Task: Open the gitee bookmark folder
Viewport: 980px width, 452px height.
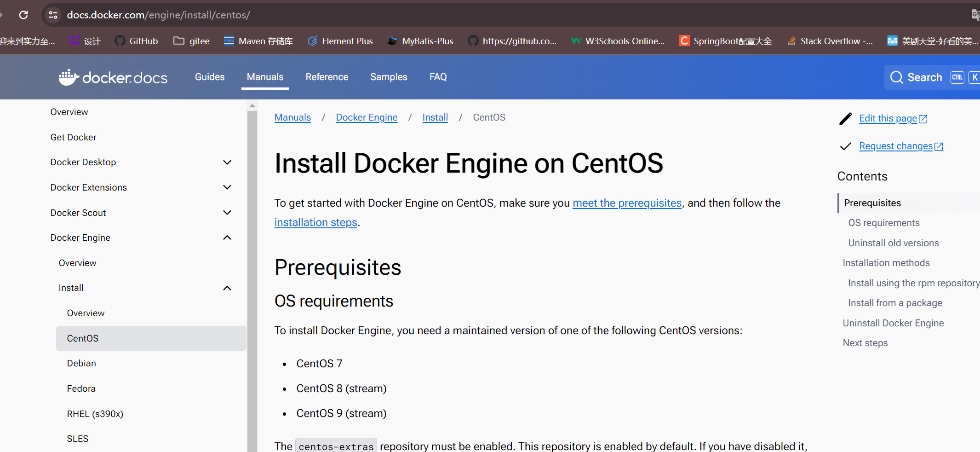Action: 191,41
